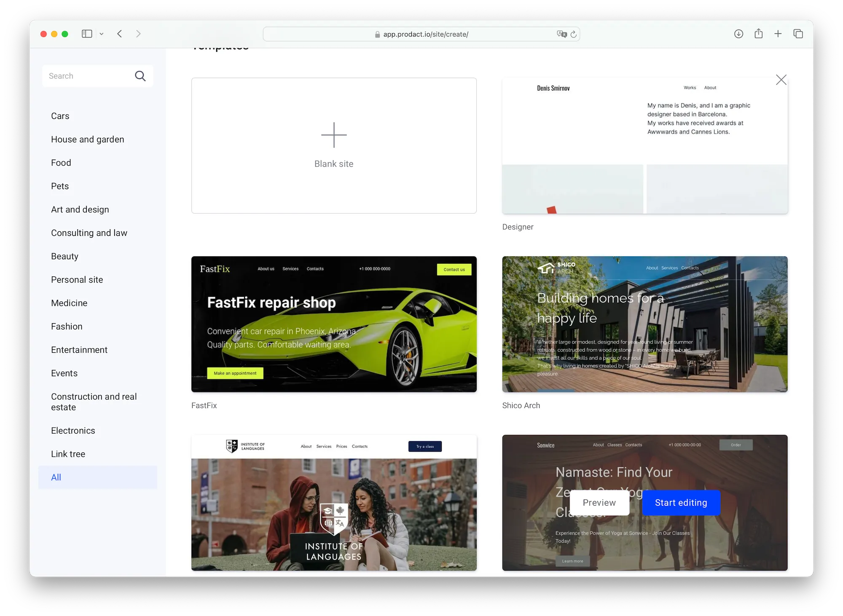843x616 pixels.
Task: Select the Art and design category
Action: [x=80, y=209]
